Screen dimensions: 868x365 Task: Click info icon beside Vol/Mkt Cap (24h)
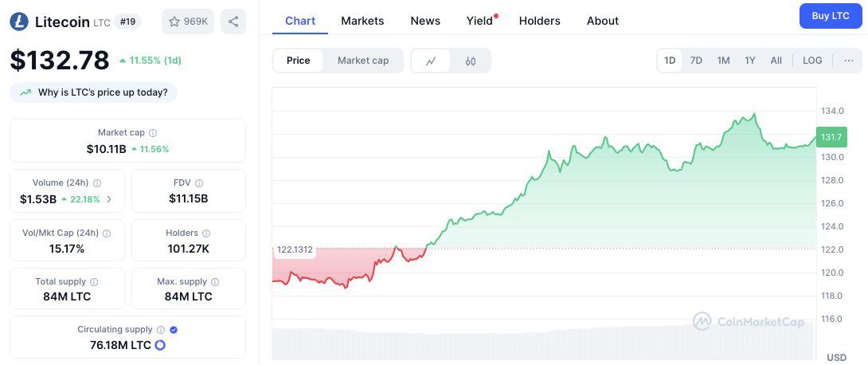pyautogui.click(x=107, y=234)
